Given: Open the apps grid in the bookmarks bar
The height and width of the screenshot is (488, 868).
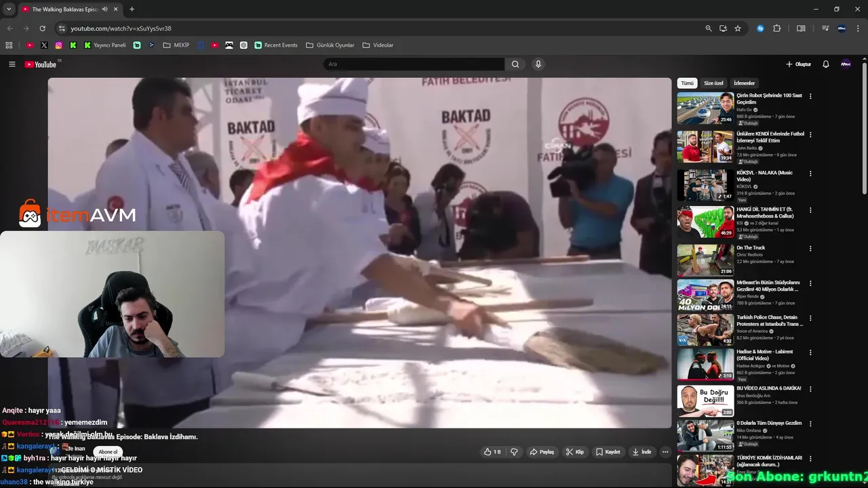Looking at the screenshot, I should pyautogui.click(x=9, y=45).
